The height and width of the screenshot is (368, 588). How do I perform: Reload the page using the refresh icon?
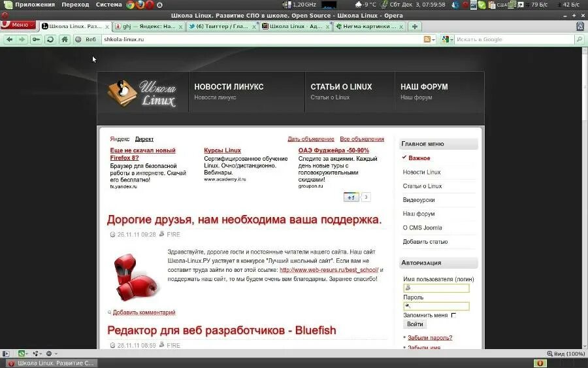[50, 39]
